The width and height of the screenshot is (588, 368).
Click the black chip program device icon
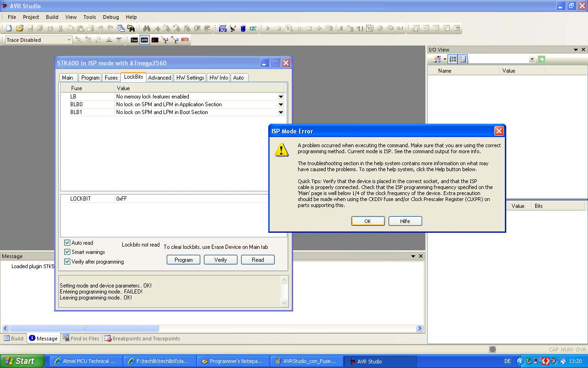click(155, 40)
